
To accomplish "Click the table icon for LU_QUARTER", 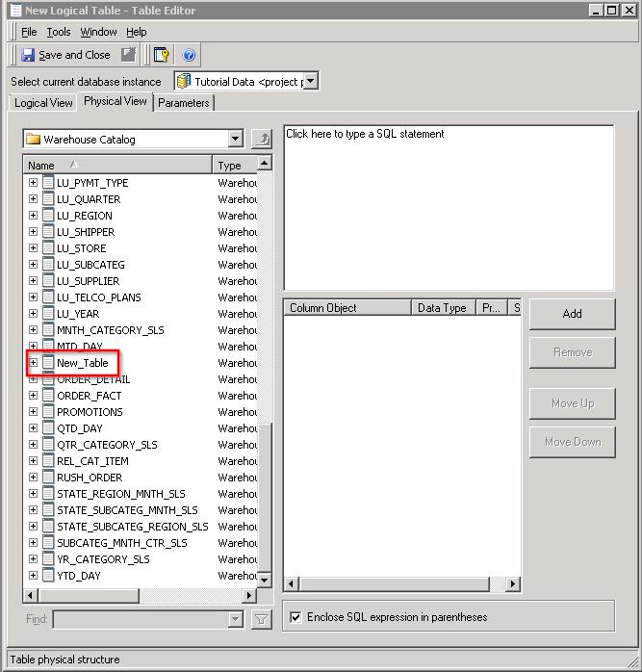I will coord(48,199).
